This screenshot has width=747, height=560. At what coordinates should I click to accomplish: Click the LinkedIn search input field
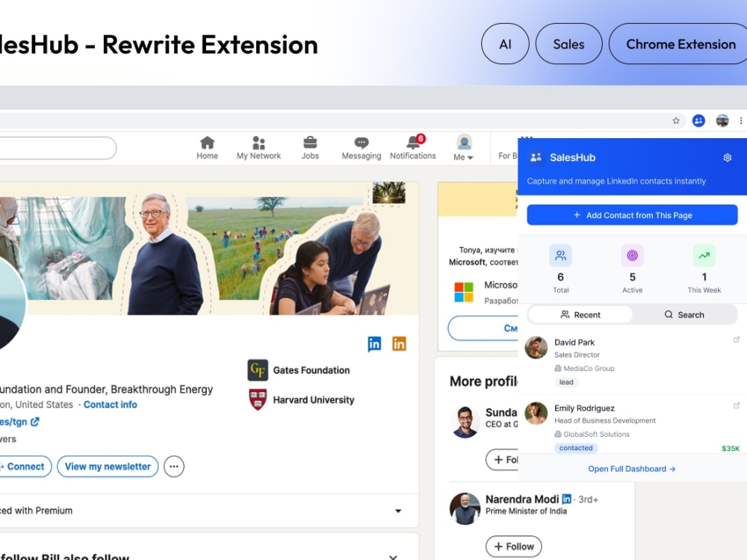(x=58, y=148)
